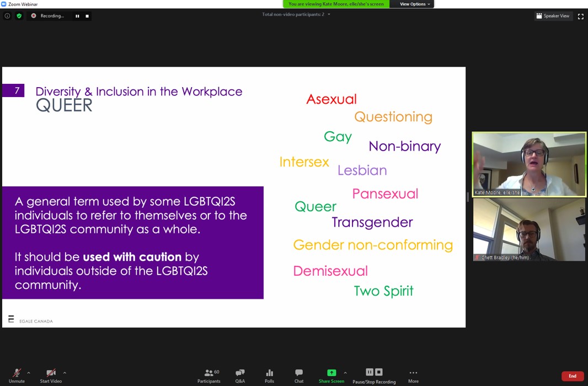Open the Chat panel
This screenshot has width=588, height=386.
299,376
